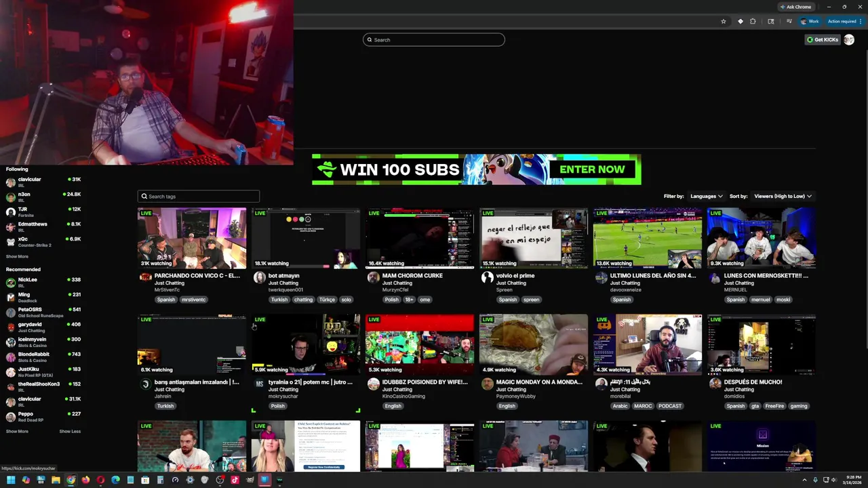
Task: Click the Search tags field
Action: point(199,196)
